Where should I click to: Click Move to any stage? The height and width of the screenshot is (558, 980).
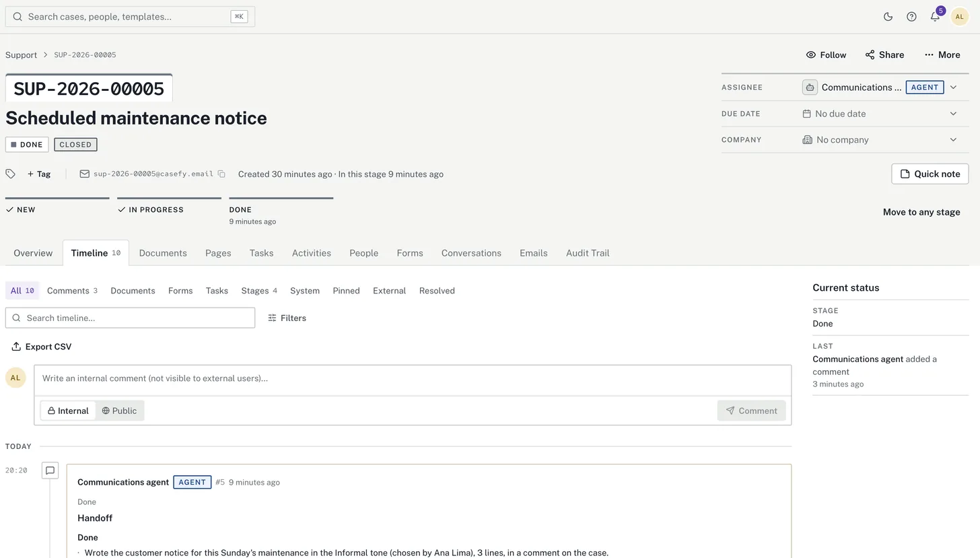click(921, 212)
